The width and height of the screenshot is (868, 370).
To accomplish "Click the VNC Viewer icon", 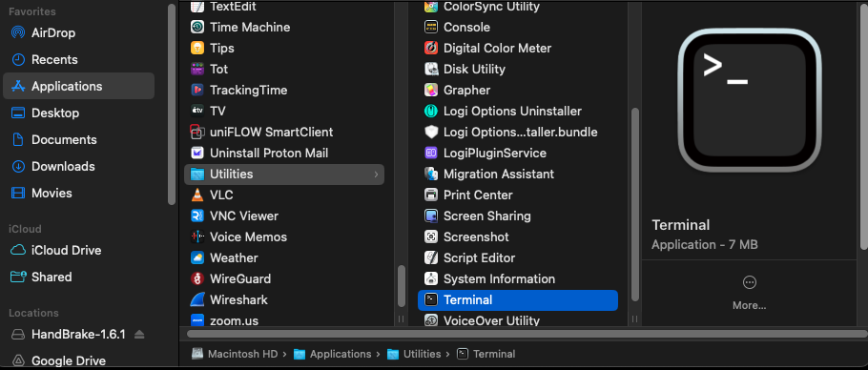I will tap(197, 216).
